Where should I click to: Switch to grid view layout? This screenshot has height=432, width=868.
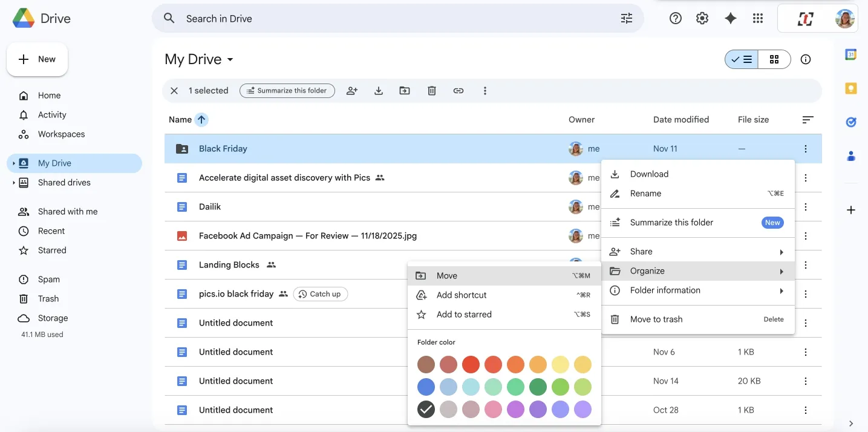click(x=775, y=59)
